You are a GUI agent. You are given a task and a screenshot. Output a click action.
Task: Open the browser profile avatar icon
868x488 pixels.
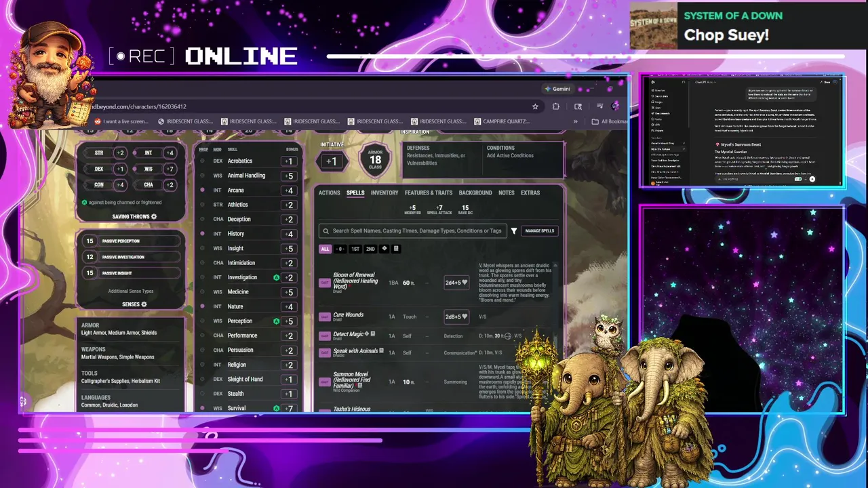point(615,106)
